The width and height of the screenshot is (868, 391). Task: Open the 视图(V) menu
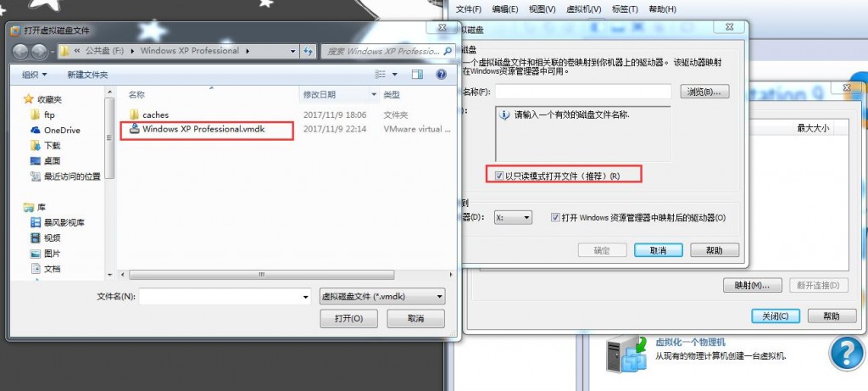542,9
